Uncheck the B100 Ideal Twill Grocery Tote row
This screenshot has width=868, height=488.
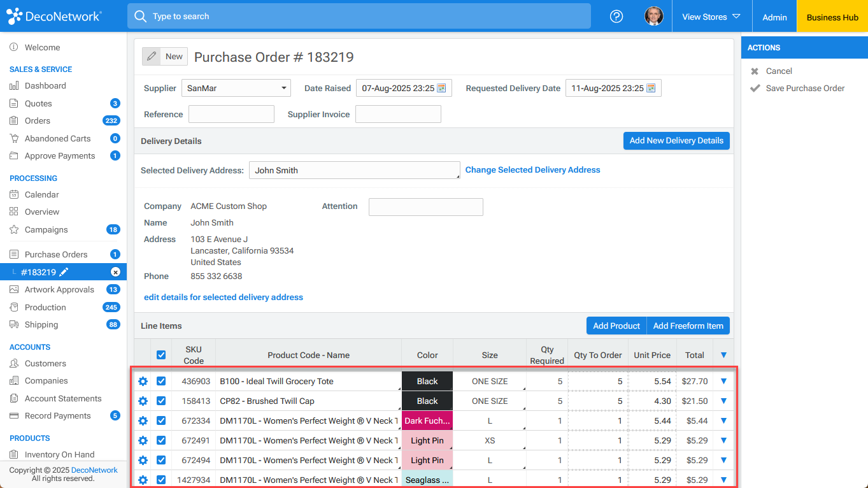(x=161, y=382)
